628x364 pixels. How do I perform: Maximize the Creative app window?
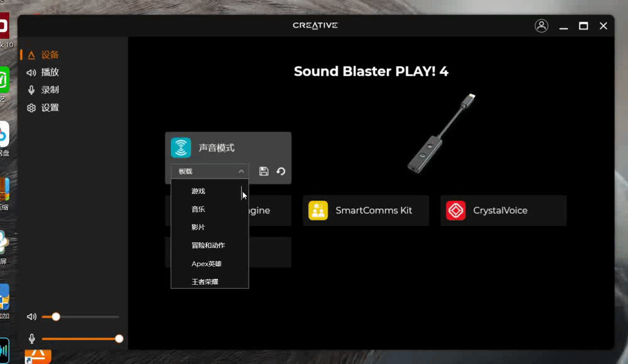tap(583, 26)
